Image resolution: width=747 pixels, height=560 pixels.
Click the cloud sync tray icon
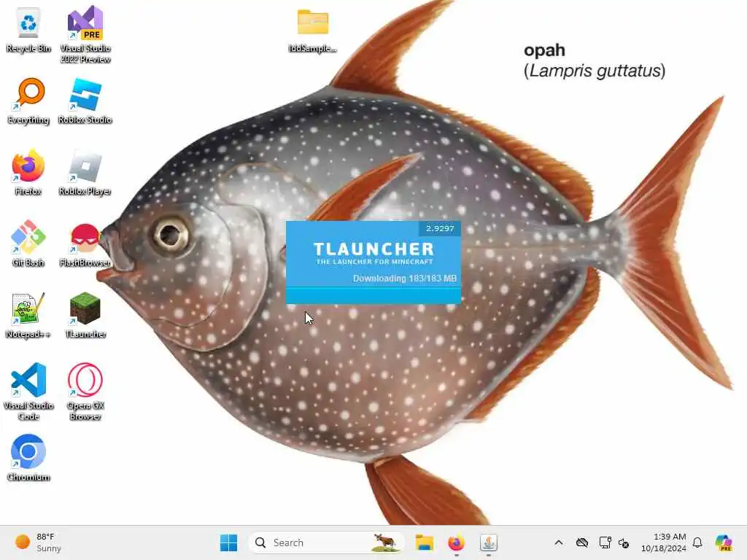pyautogui.click(x=581, y=542)
